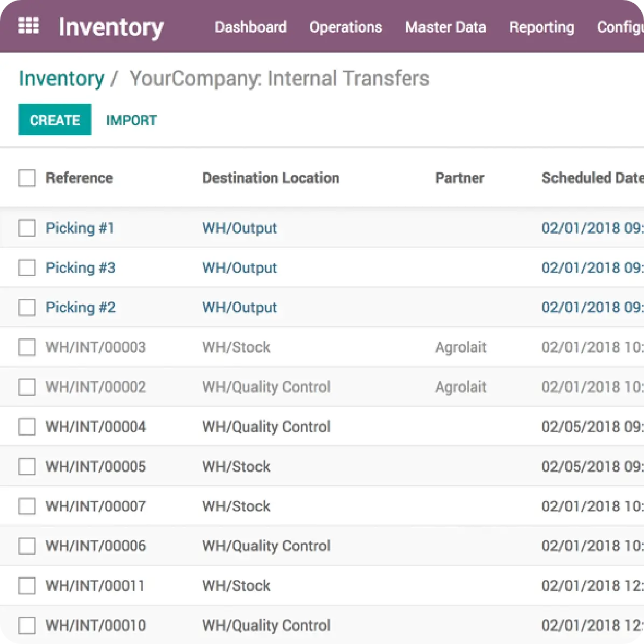Expand the Master Data menu
Viewport: 644px width, 644px height.
(x=445, y=27)
